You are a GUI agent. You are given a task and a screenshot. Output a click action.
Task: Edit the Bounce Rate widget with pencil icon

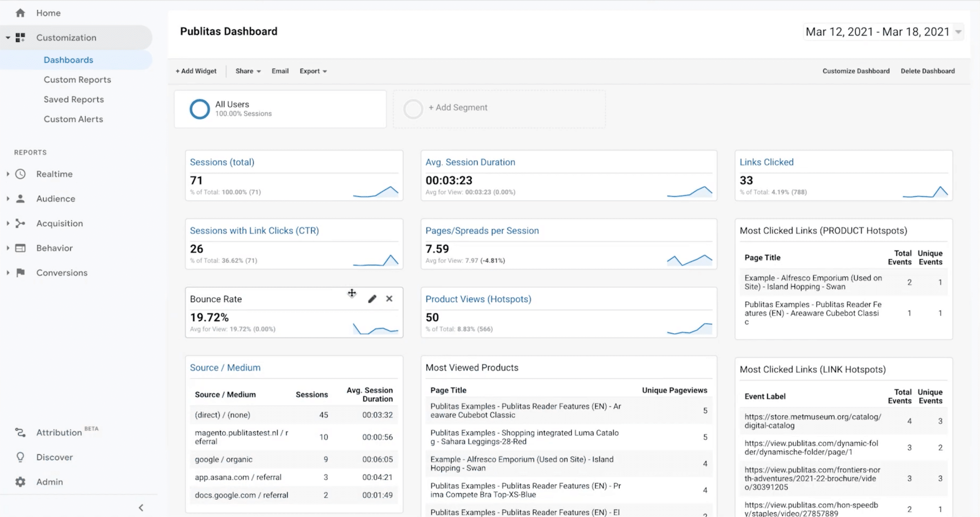click(372, 298)
